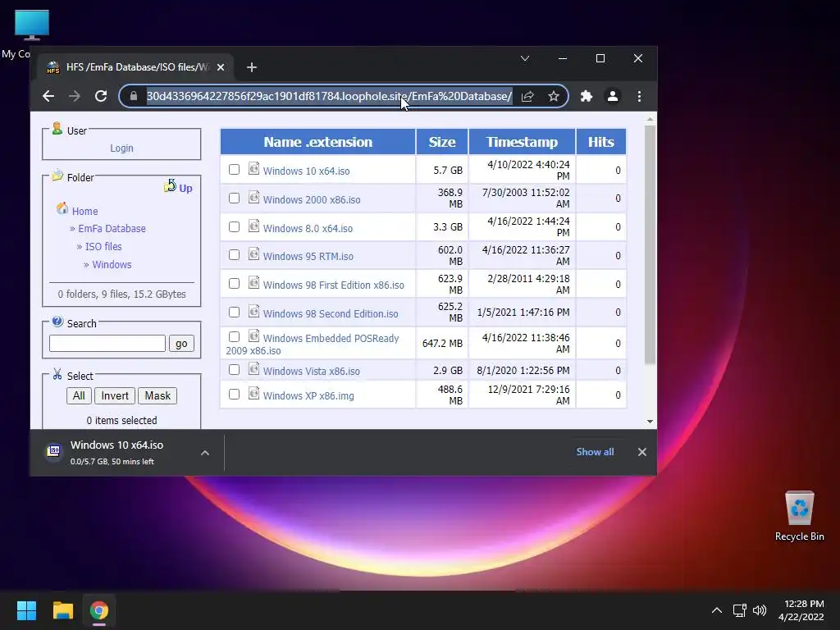Check the box for Windows 95 RTM.iso

point(234,255)
